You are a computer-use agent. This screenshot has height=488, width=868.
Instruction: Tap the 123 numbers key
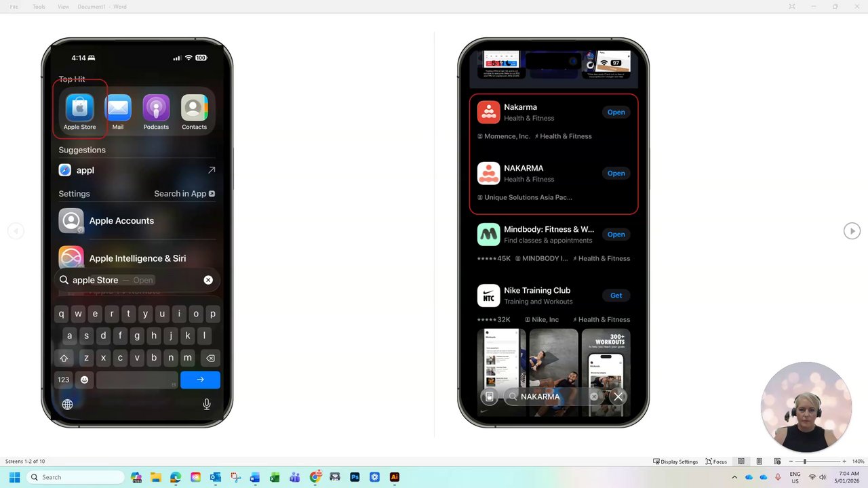coord(64,380)
